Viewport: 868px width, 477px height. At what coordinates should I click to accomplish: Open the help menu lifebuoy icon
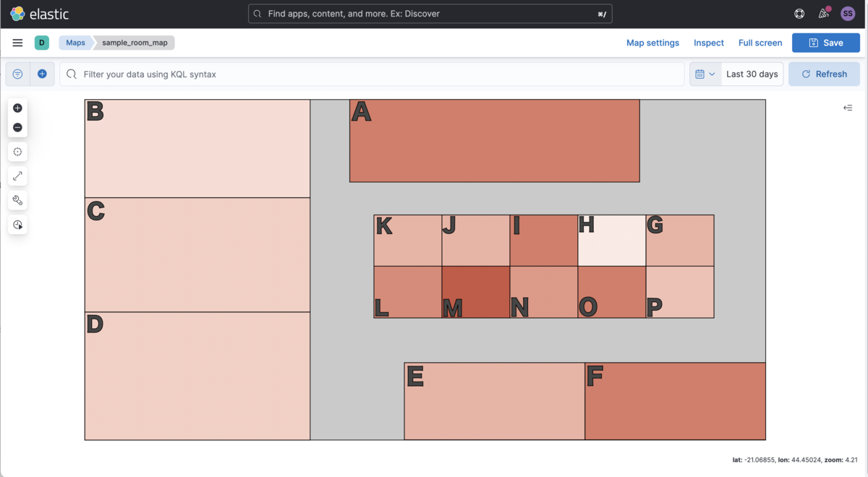(799, 14)
